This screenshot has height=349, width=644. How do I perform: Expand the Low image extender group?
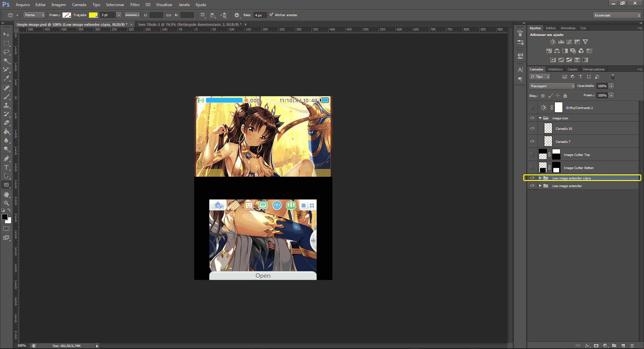pyautogui.click(x=540, y=186)
